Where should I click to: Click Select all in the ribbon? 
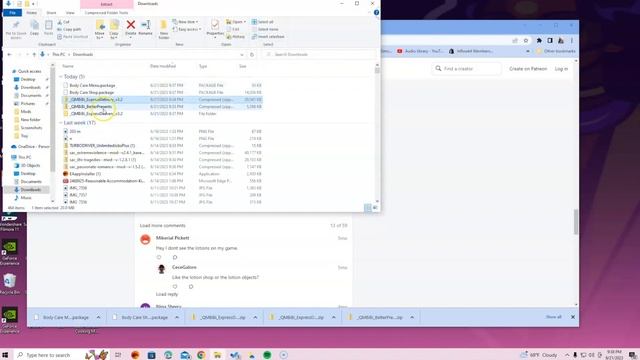(x=262, y=22)
